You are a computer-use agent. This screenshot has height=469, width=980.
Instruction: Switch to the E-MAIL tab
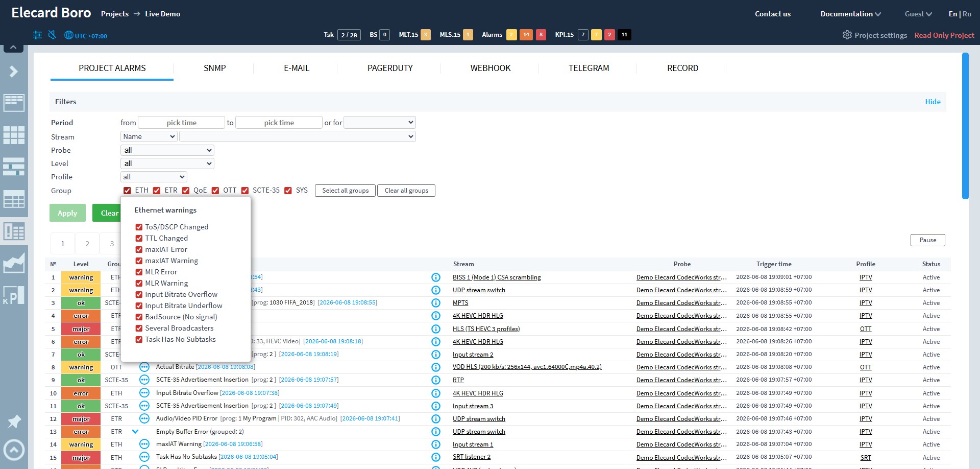click(297, 68)
